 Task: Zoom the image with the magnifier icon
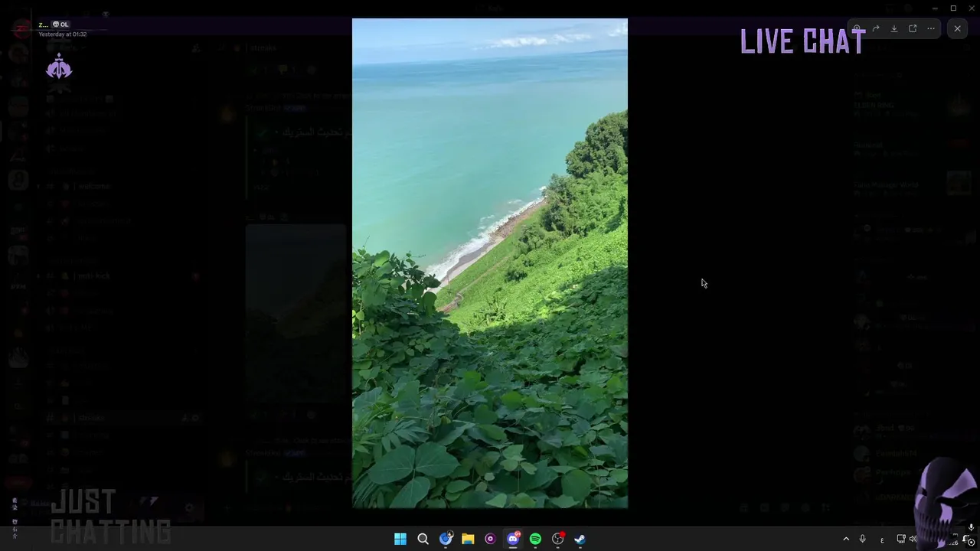[x=857, y=29]
